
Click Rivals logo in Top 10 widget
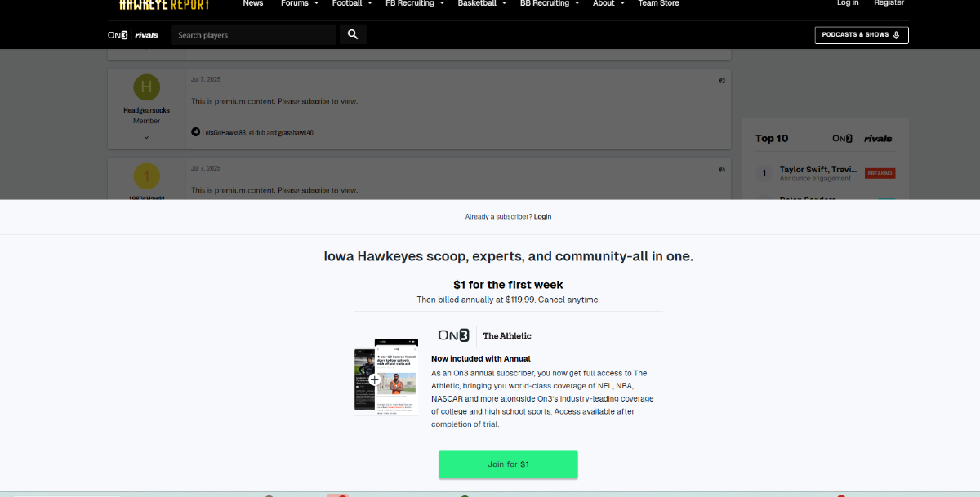coord(878,139)
